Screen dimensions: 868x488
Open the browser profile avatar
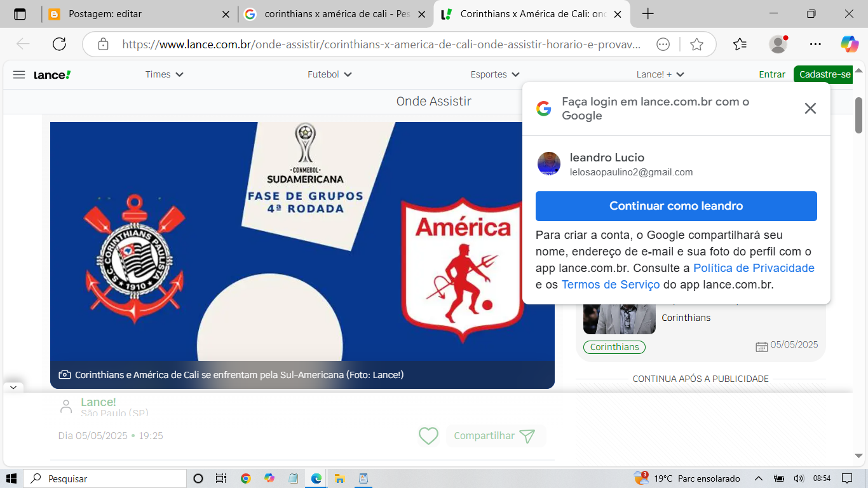coord(778,44)
